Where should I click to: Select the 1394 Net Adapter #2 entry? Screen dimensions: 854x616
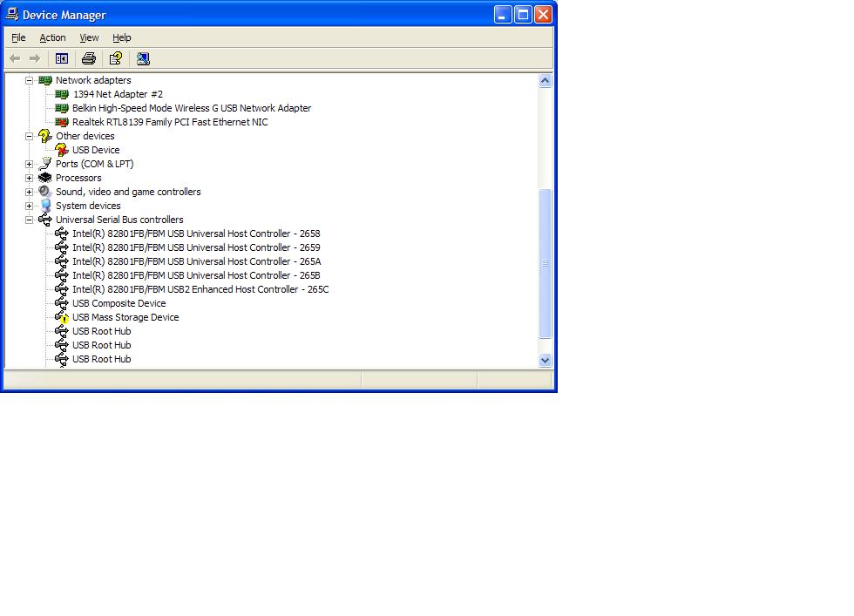[118, 94]
